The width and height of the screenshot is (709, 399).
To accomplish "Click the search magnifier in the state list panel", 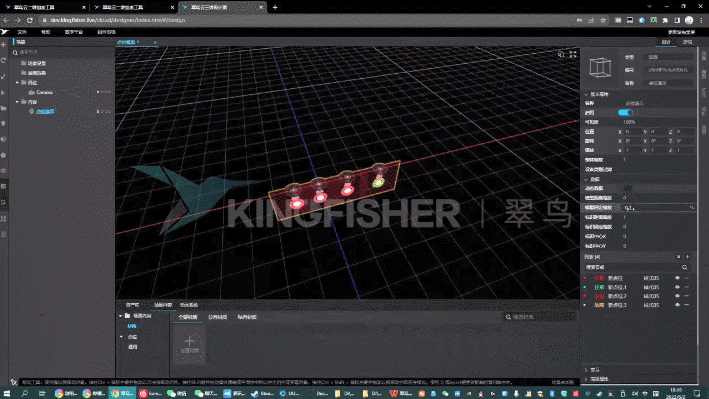I will pyautogui.click(x=685, y=267).
